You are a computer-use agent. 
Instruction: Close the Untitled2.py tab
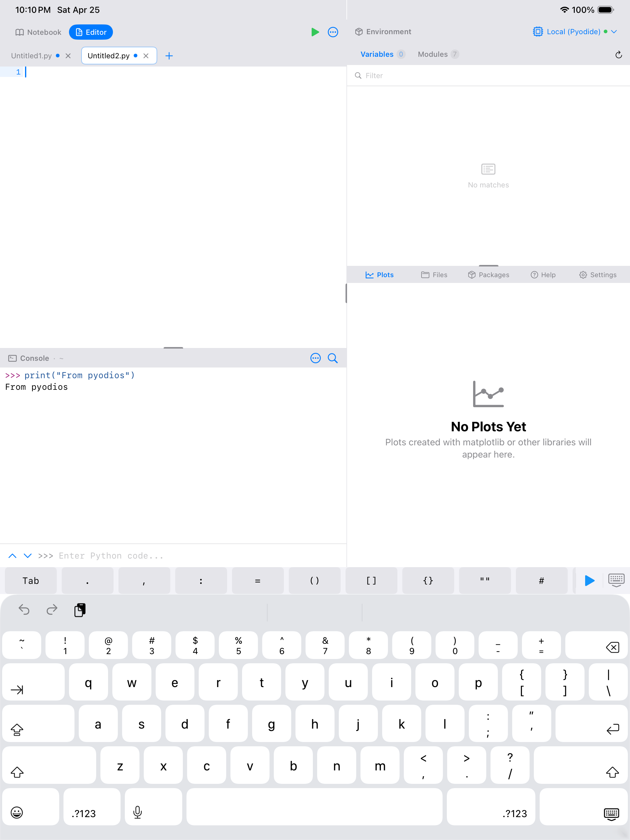coord(146,56)
